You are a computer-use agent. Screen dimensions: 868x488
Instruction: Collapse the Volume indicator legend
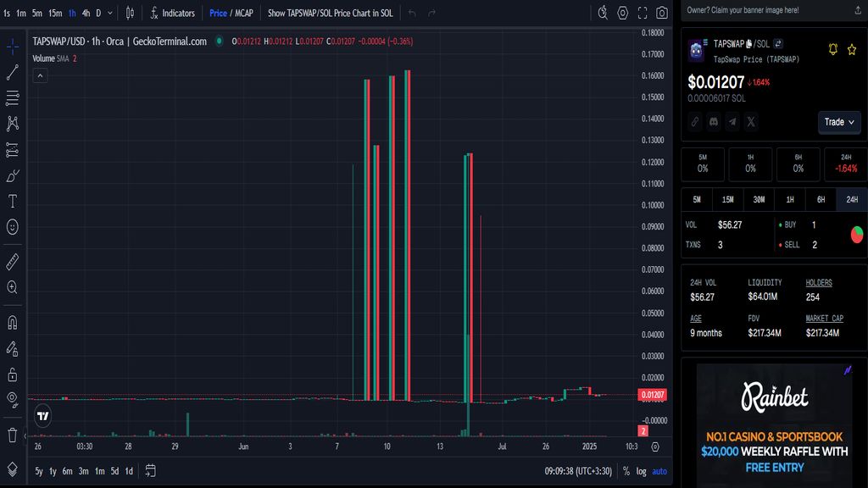tap(40, 75)
